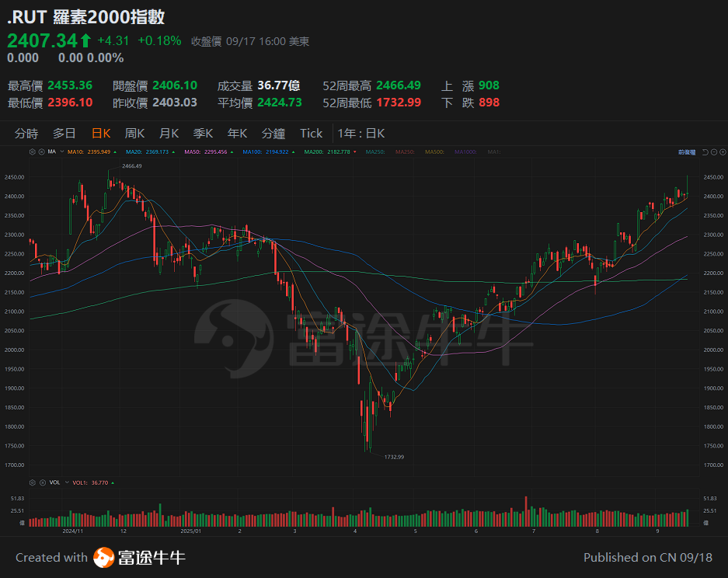Click the Futu bull logo icon in footer
728x578 pixels.
(103, 557)
